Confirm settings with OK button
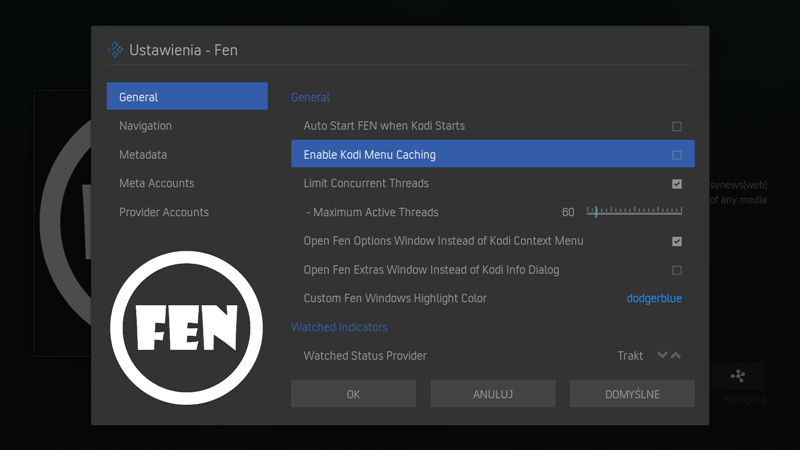800x450 pixels. [354, 393]
